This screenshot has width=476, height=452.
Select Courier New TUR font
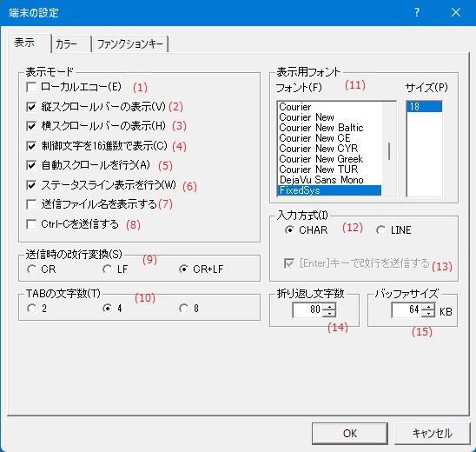pos(329,169)
